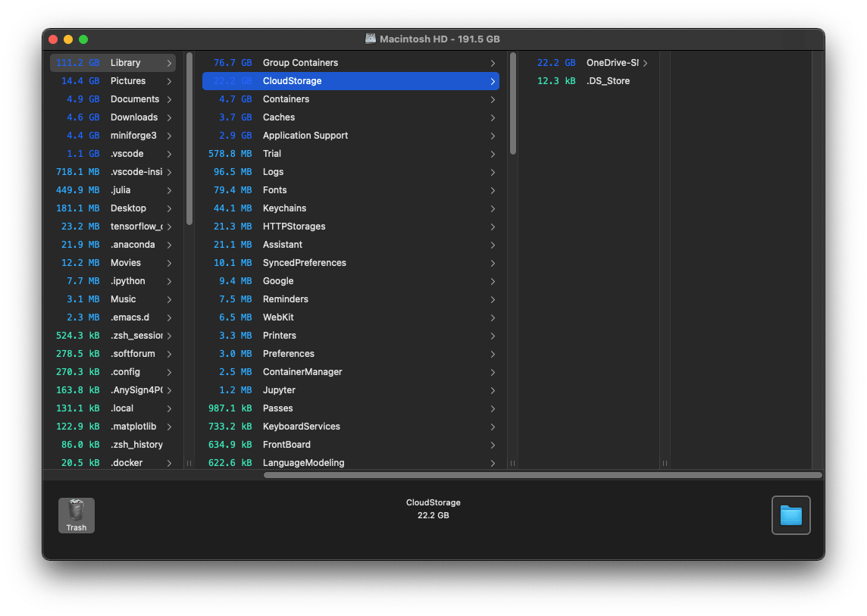Select the Printers folder
867x616 pixels.
point(351,336)
